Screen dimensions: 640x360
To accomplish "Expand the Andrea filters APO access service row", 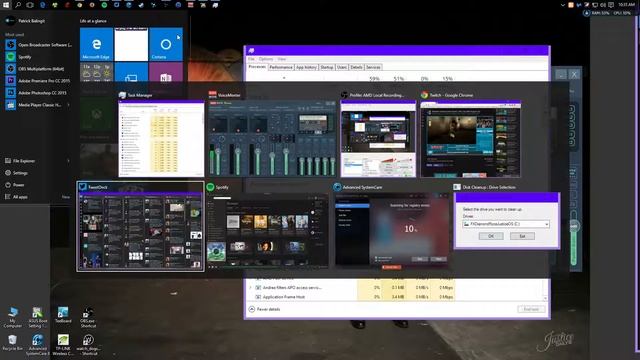I will [251, 288].
